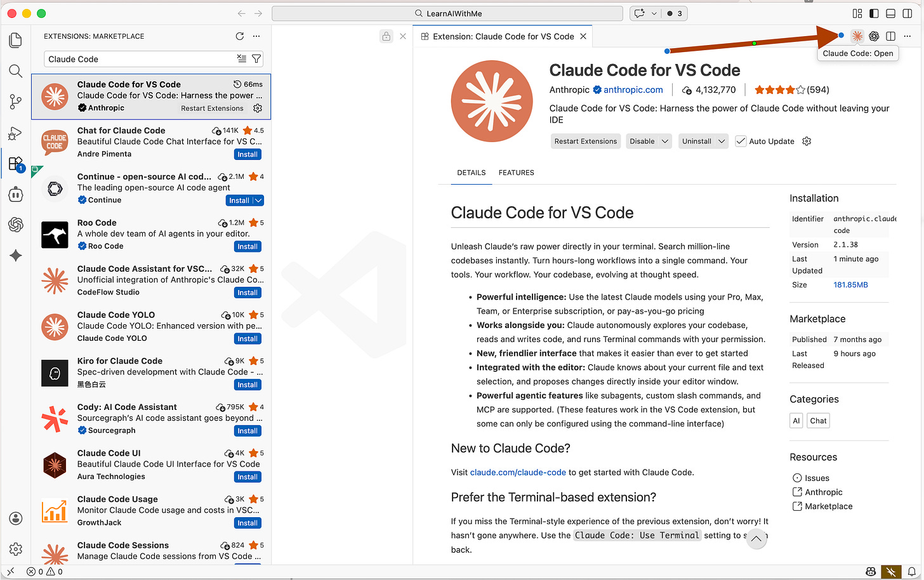Click the Uninstall button
Screen dimensions: 924x580
(697, 141)
